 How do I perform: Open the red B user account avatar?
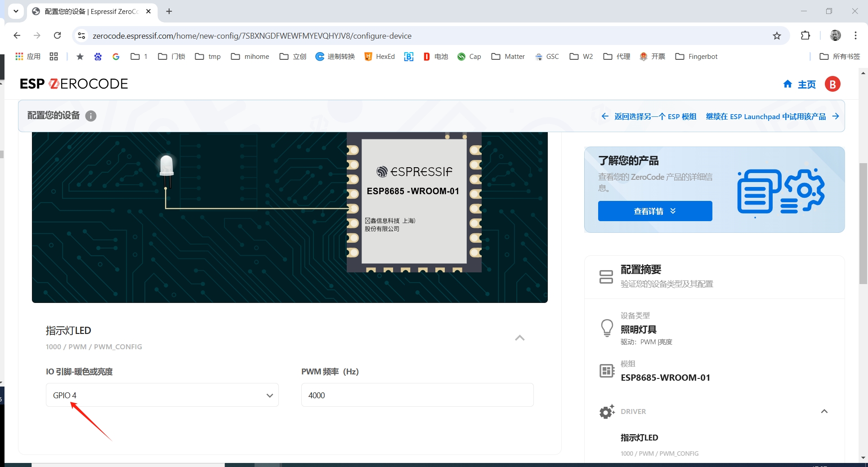click(832, 84)
